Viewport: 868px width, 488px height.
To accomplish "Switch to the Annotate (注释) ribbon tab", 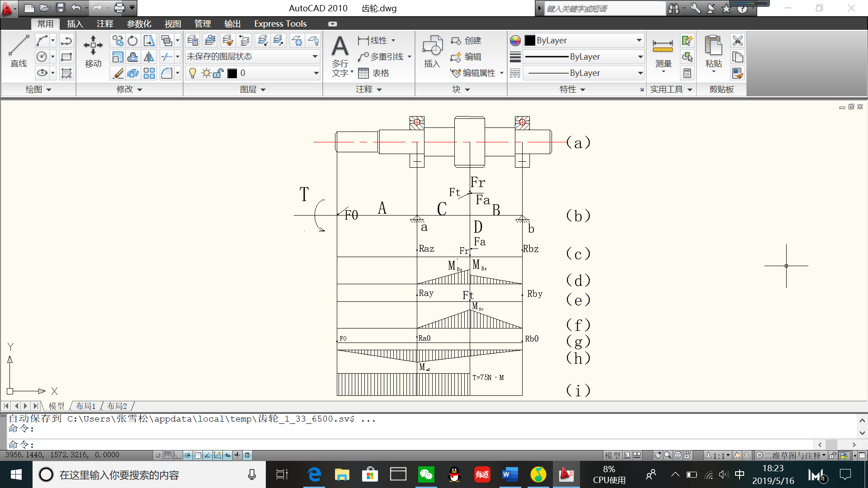I will point(105,24).
